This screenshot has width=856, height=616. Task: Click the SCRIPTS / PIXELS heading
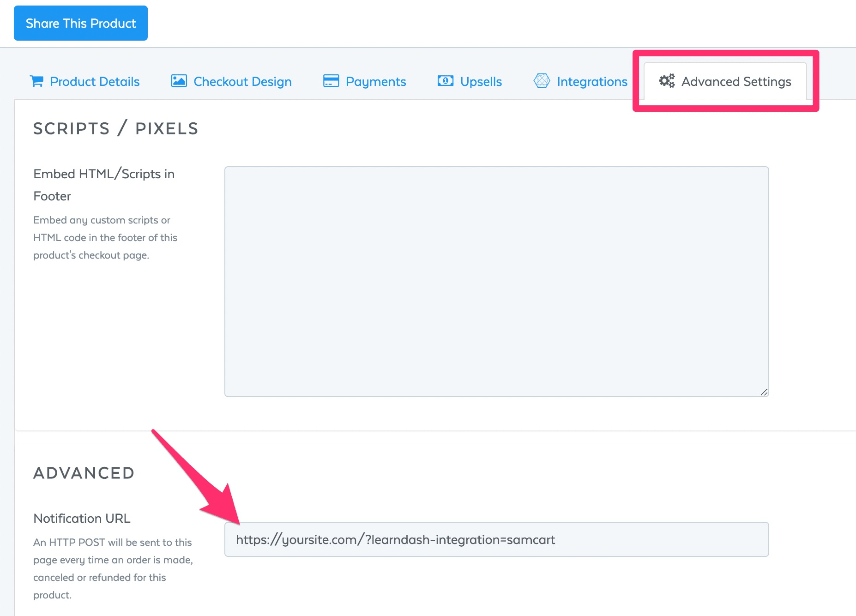tap(116, 128)
